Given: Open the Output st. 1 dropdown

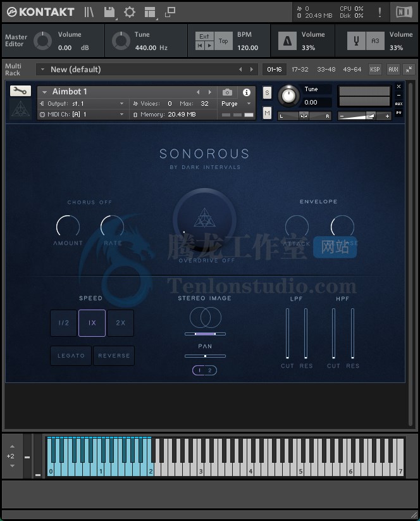Looking at the screenshot, I should point(82,104).
